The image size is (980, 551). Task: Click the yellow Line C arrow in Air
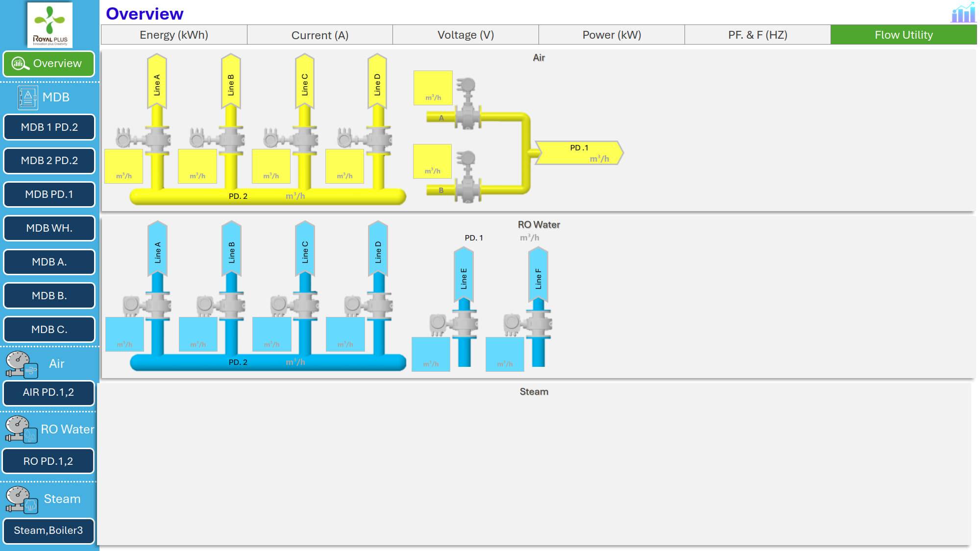tap(305, 81)
